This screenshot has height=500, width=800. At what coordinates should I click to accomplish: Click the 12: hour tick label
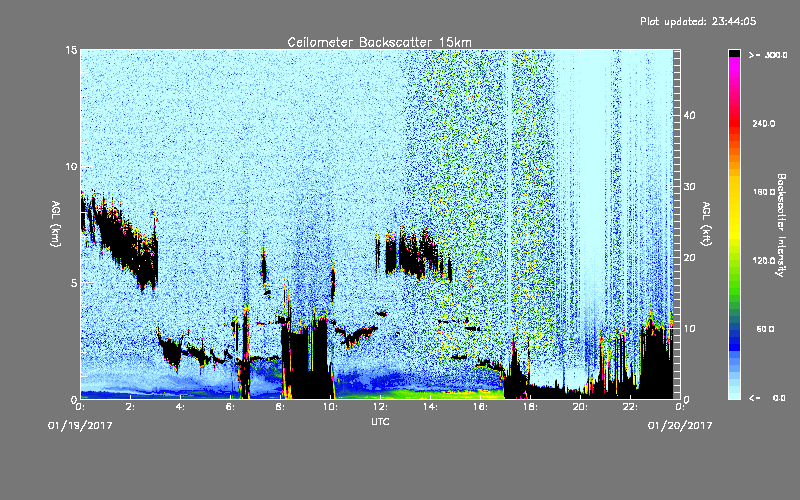(380, 407)
